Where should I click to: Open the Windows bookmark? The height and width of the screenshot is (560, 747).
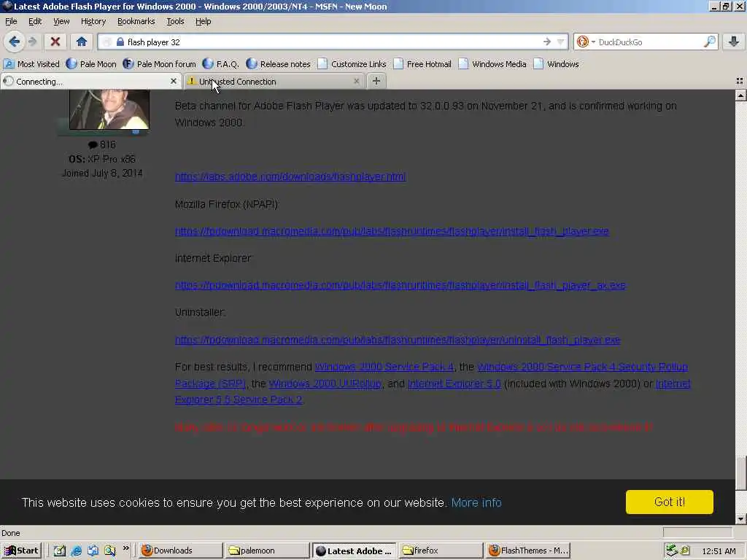pos(557,64)
